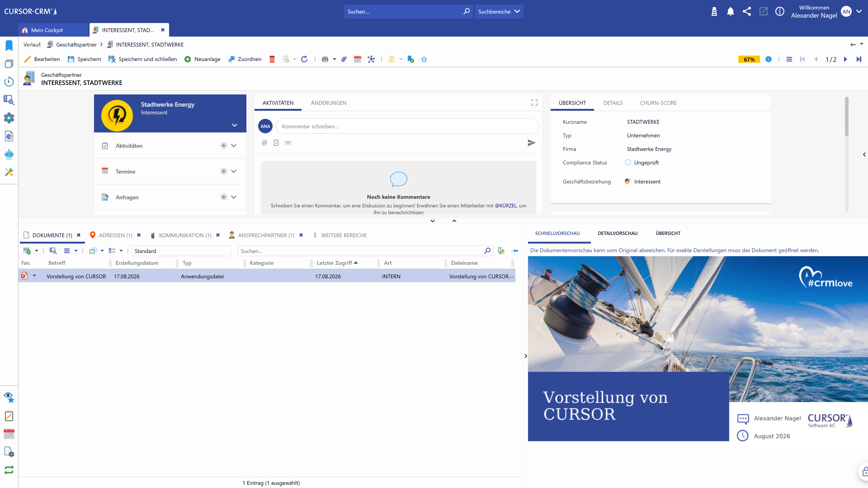Click the Kommentar schreiben input field

[407, 126]
